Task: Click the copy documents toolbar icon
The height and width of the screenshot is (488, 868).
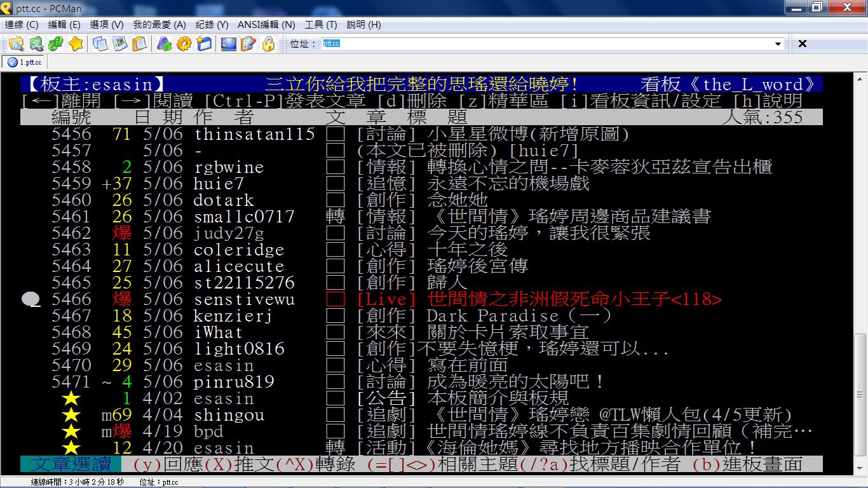Action: pyautogui.click(x=100, y=44)
